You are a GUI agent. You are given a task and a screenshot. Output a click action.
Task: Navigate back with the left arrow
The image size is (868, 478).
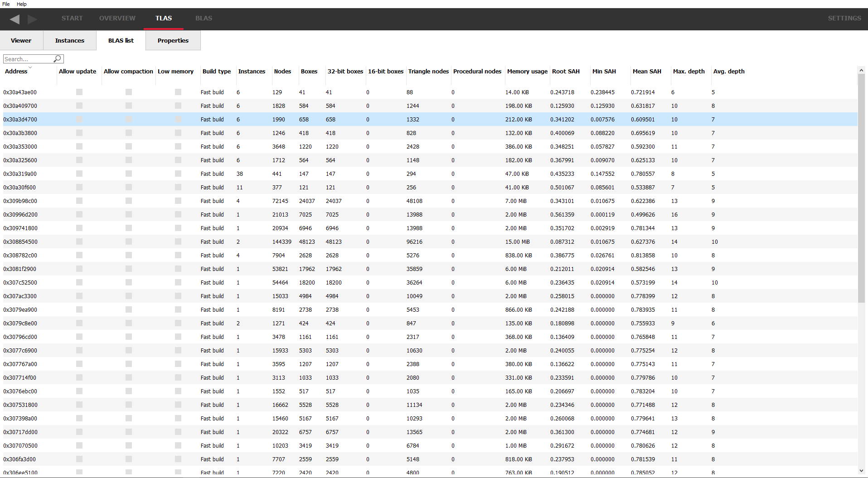click(15, 19)
